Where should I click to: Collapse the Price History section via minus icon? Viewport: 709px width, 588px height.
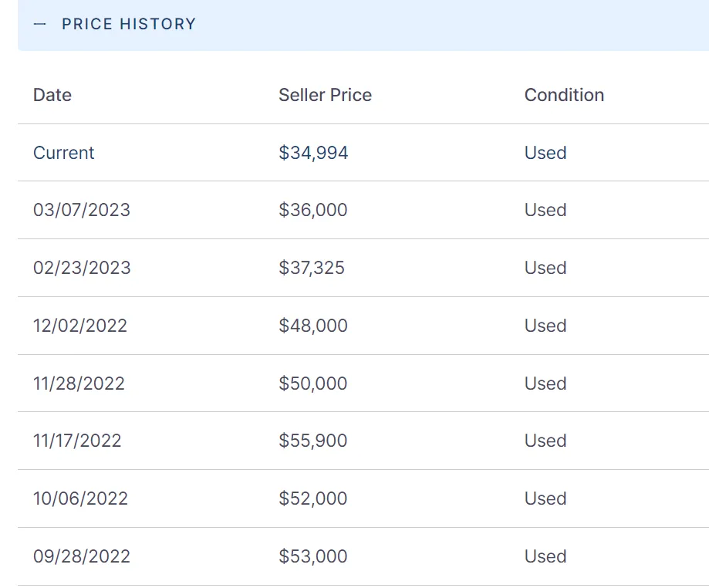[x=40, y=25]
